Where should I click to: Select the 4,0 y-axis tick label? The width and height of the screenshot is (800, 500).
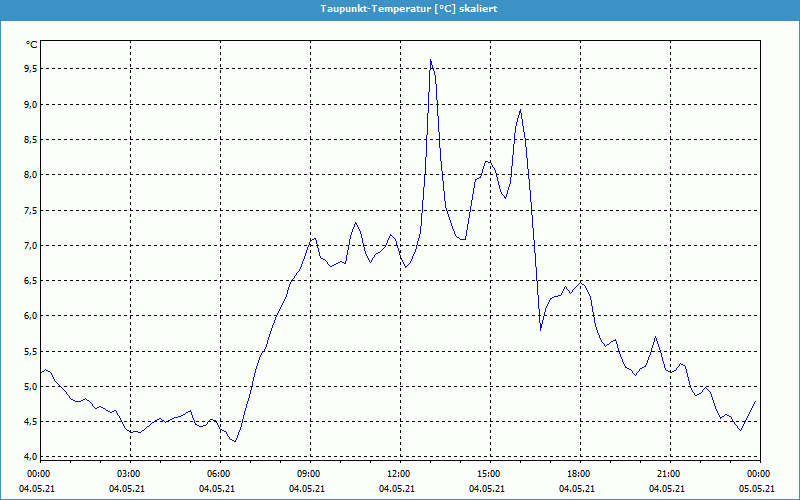tap(30, 457)
